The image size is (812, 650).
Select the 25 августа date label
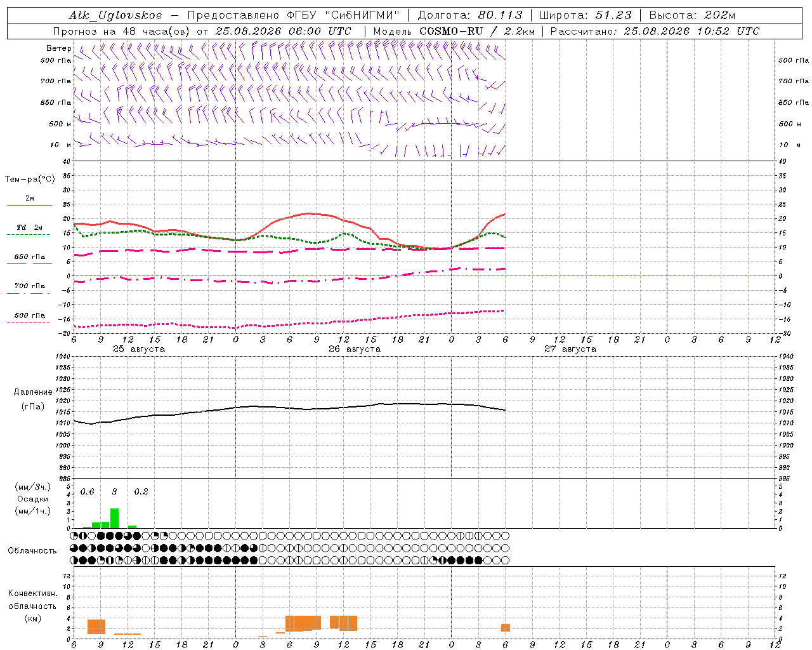[139, 349]
